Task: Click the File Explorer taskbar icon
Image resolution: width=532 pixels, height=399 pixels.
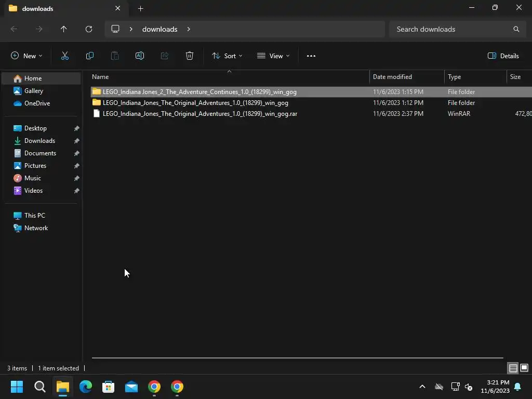Action: tap(63, 387)
